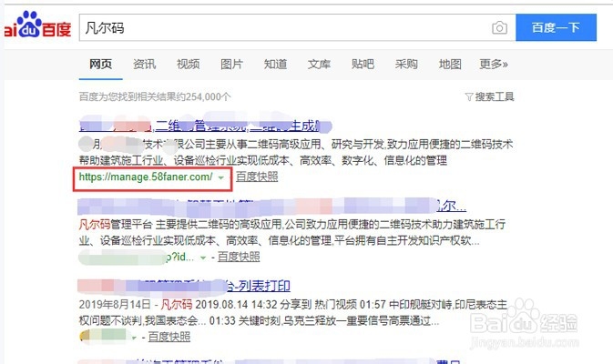Select the 网页 tab
The image size is (613, 364).
click(x=100, y=64)
